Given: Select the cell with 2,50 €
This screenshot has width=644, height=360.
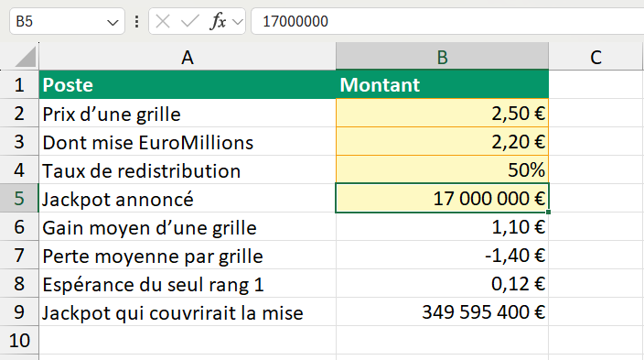Looking at the screenshot, I should 443,114.
